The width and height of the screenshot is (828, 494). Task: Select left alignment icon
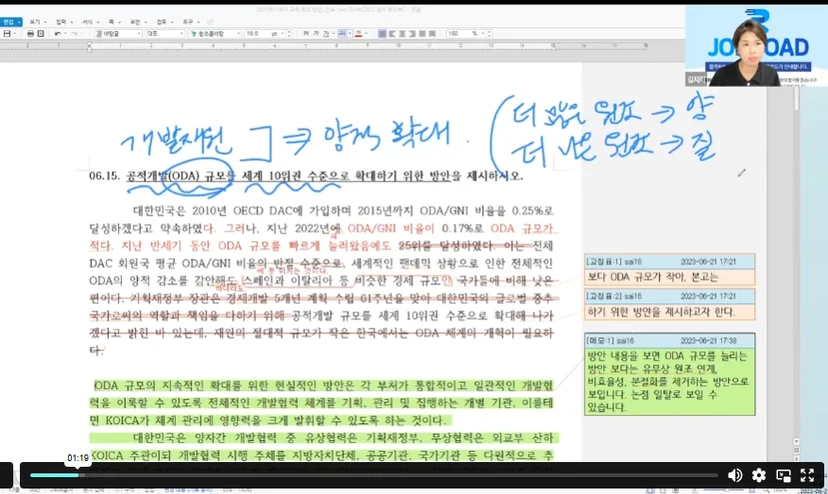(392, 33)
